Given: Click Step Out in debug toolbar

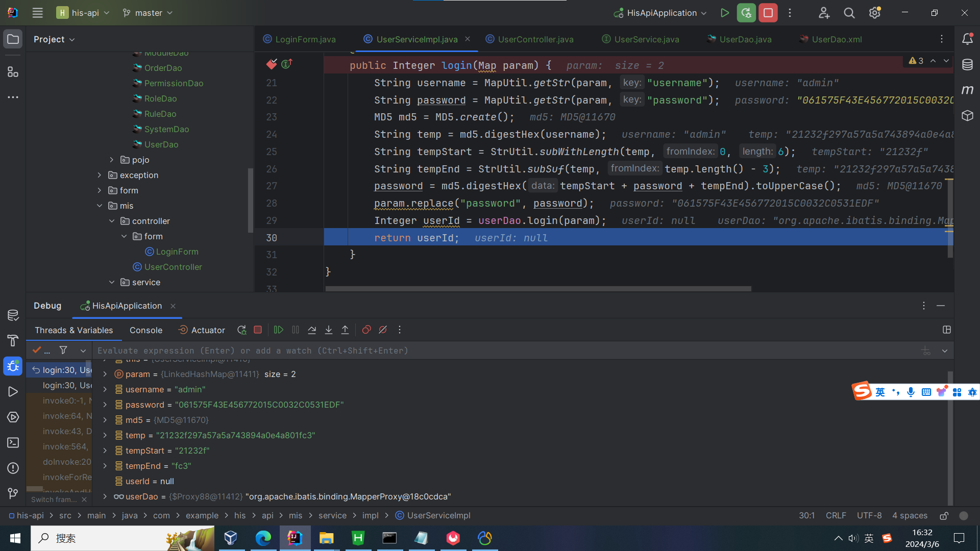Looking at the screenshot, I should tap(345, 330).
